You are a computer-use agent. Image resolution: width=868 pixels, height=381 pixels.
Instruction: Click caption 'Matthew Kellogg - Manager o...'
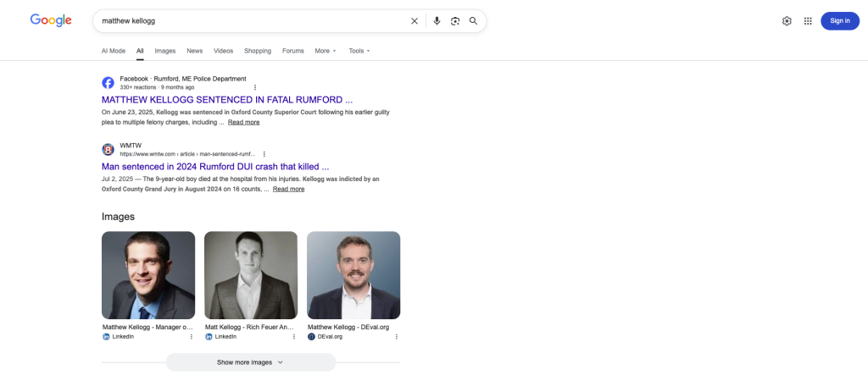(x=148, y=328)
